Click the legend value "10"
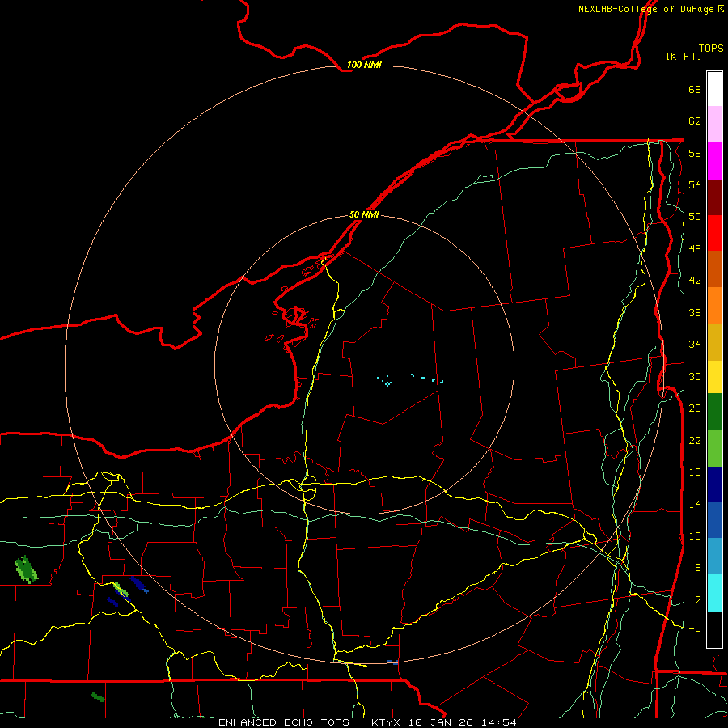 pos(695,535)
